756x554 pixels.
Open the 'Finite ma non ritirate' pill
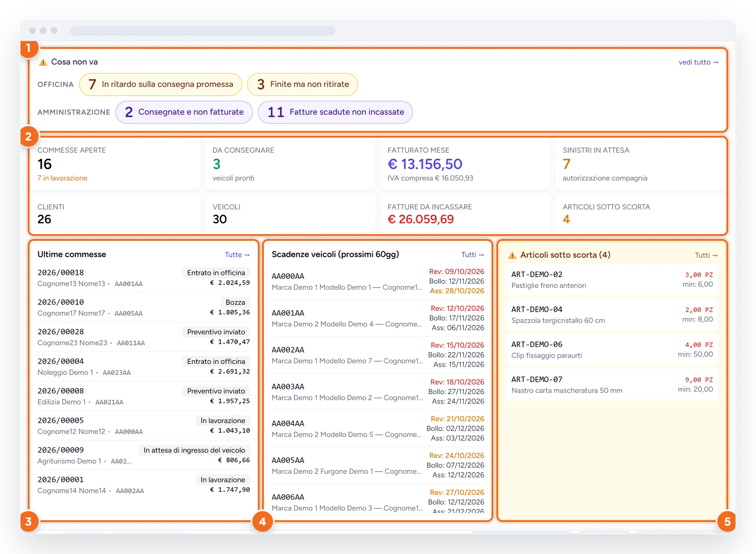(x=302, y=84)
